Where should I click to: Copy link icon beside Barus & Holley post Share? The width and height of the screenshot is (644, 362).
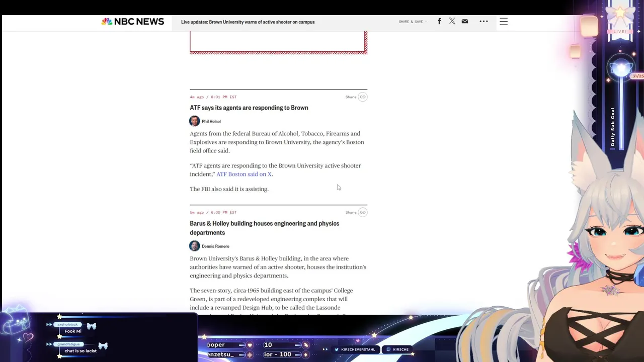(363, 212)
